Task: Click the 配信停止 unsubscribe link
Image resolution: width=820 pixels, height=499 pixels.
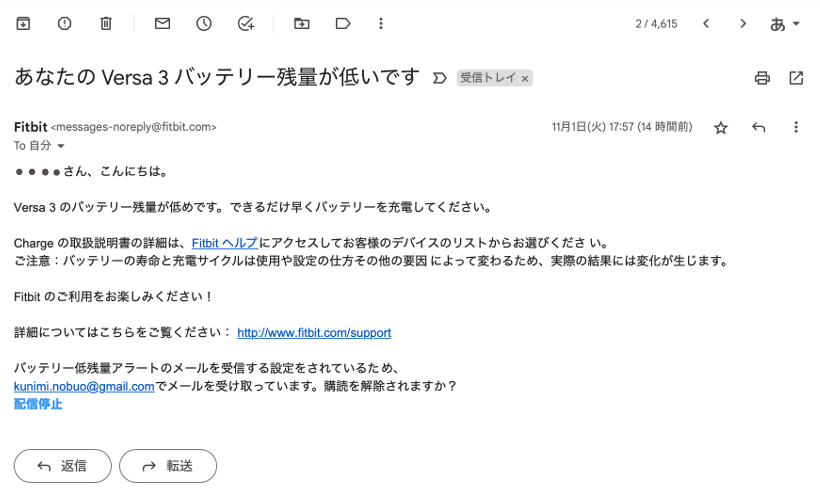Action: tap(38, 404)
